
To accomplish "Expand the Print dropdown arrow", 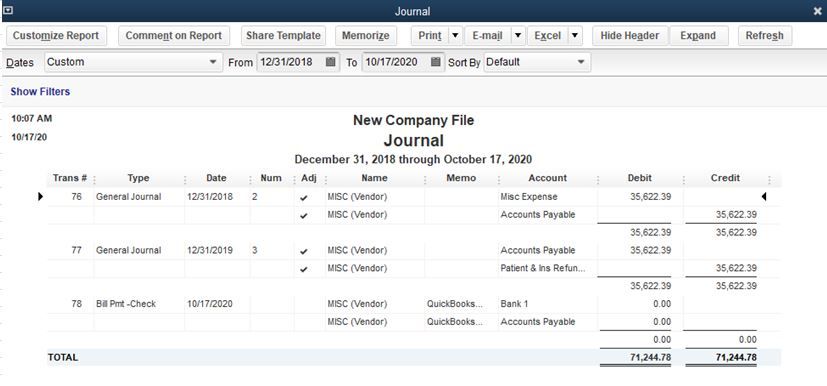I will pos(455,36).
